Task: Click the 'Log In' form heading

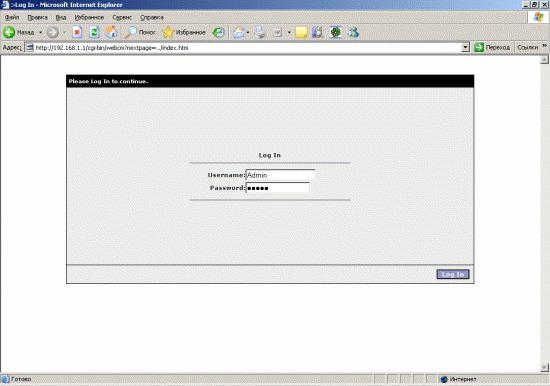Action: (x=270, y=155)
